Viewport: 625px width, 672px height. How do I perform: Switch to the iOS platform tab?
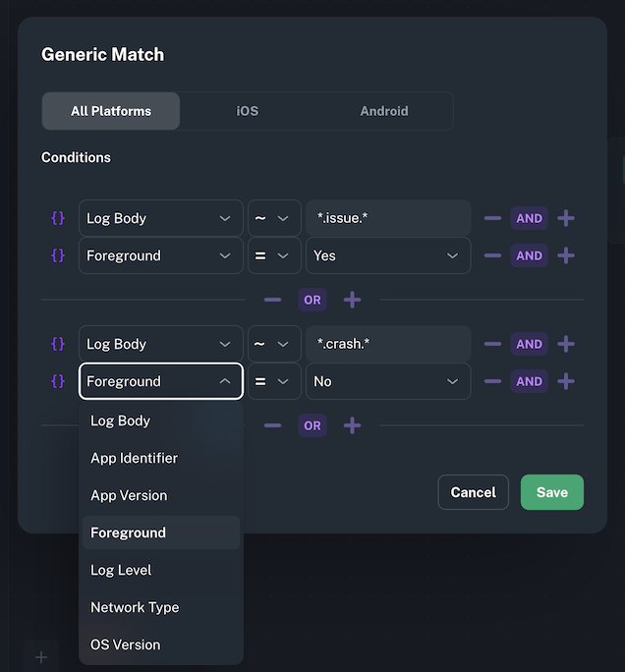coord(248,111)
